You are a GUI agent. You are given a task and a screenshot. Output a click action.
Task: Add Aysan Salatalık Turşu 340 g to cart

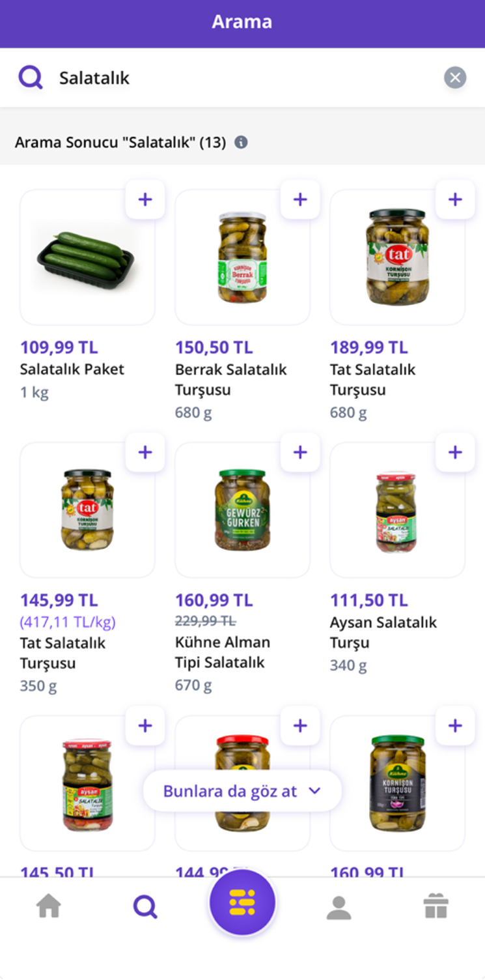pyautogui.click(x=455, y=452)
